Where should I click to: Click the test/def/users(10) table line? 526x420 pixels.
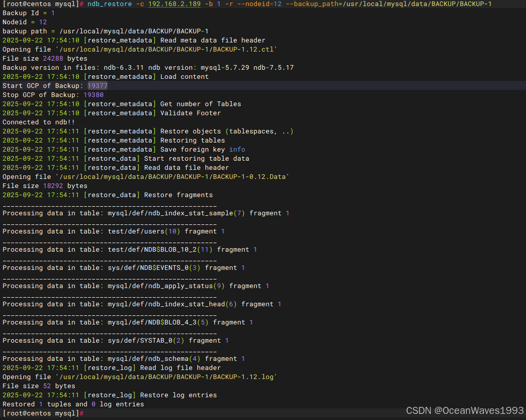[x=113, y=231]
